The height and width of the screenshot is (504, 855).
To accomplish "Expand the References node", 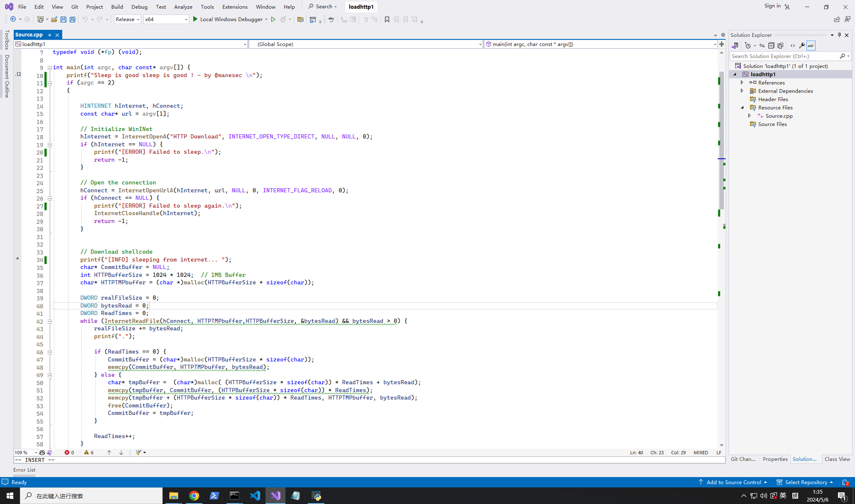I will click(742, 82).
